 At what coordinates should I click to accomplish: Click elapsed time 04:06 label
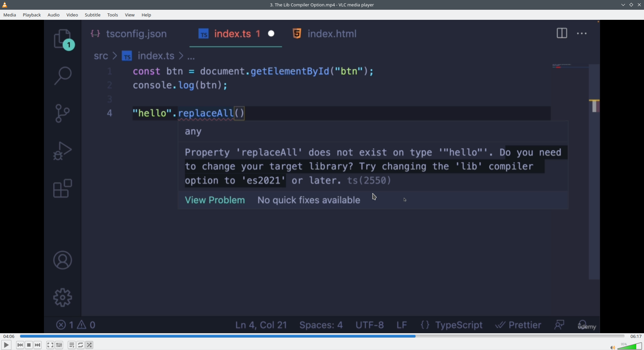pyautogui.click(x=9, y=336)
